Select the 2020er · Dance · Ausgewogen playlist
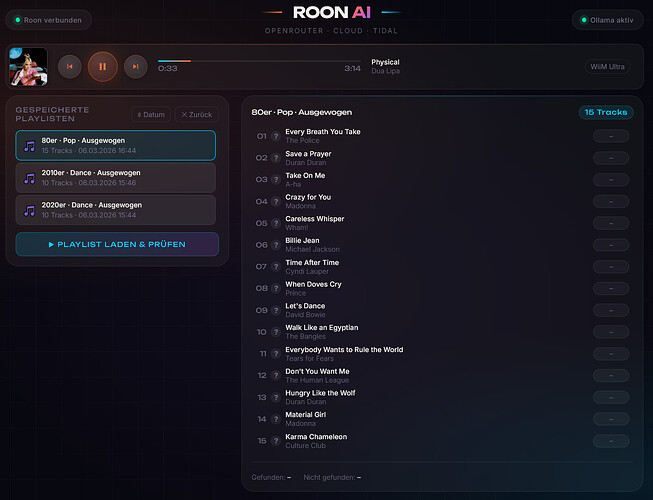Image resolution: width=653 pixels, height=500 pixels. tap(116, 210)
